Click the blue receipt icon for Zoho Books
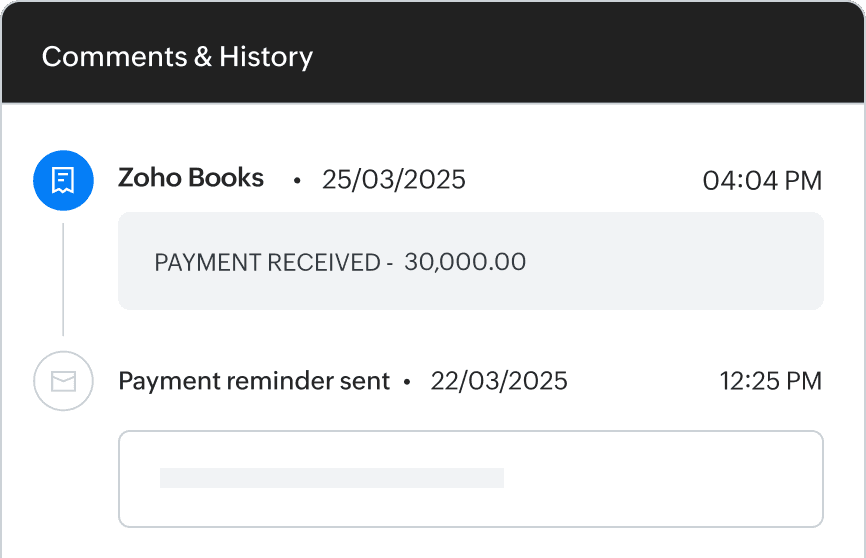The width and height of the screenshot is (866, 558). (x=63, y=181)
